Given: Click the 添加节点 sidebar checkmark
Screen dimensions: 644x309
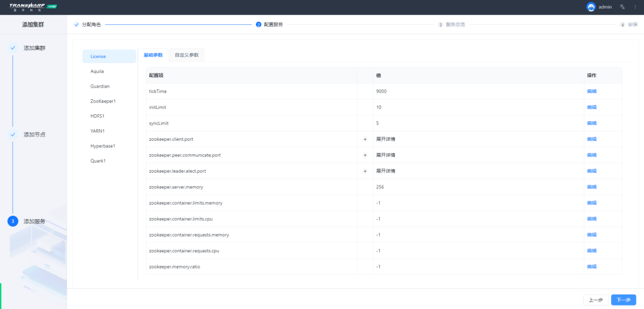Looking at the screenshot, I should click(x=13, y=134).
